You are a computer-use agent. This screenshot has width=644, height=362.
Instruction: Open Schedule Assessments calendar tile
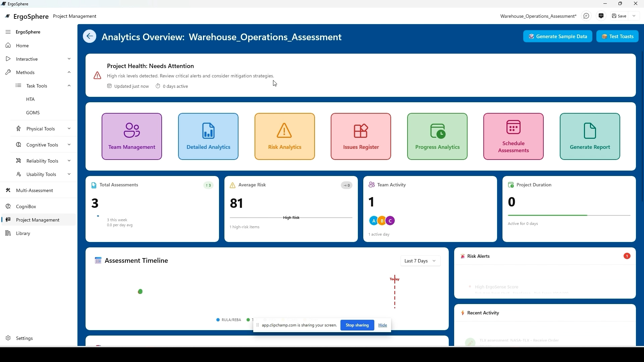pyautogui.click(x=513, y=136)
